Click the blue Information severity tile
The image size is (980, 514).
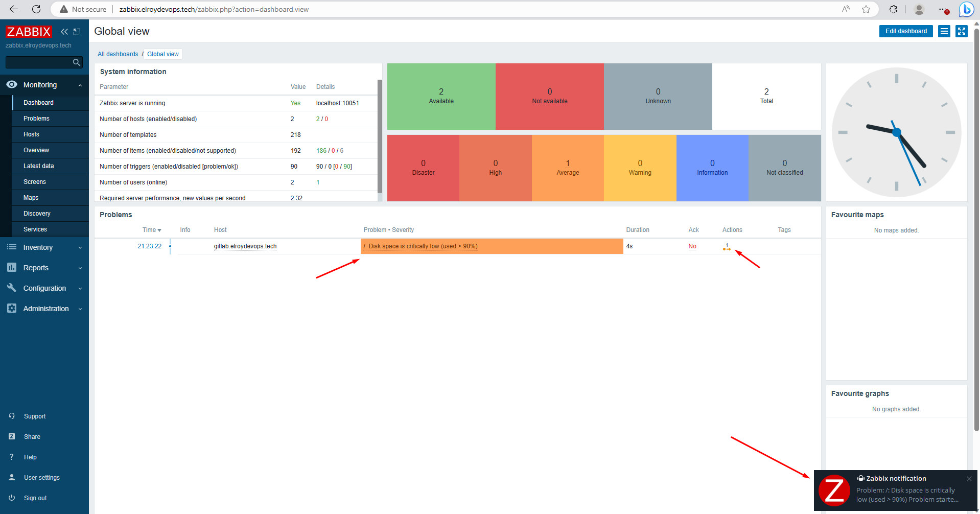pos(712,168)
